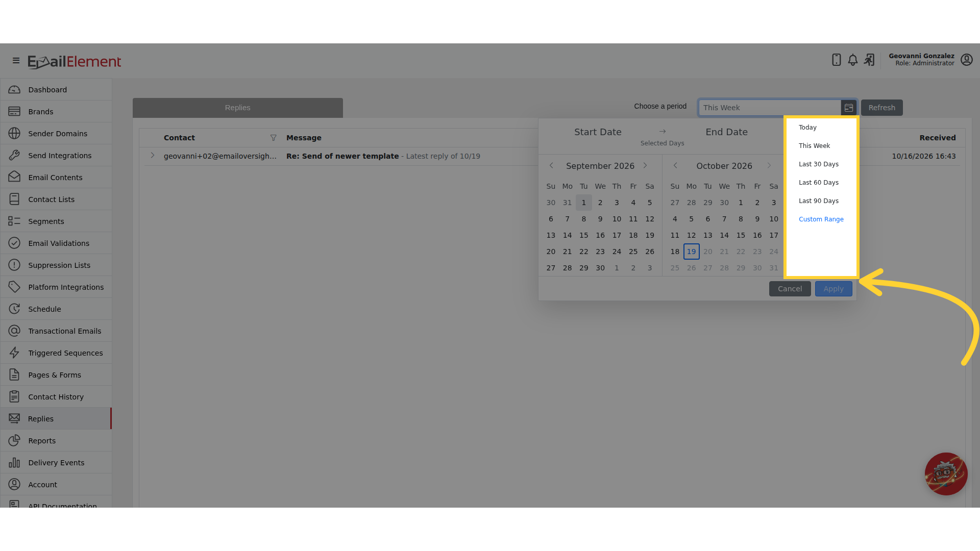Go to previous month before September 2026
This screenshot has width=980, height=551.
(551, 166)
